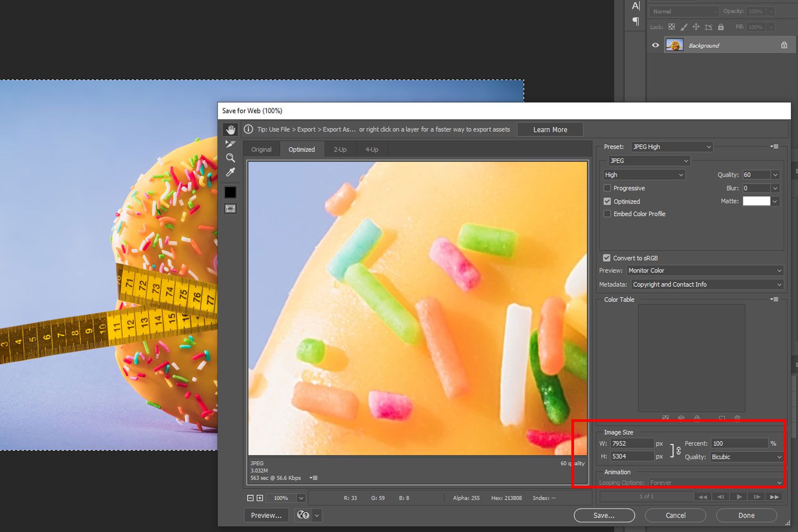Hide the Background layer eye icon

(655, 45)
